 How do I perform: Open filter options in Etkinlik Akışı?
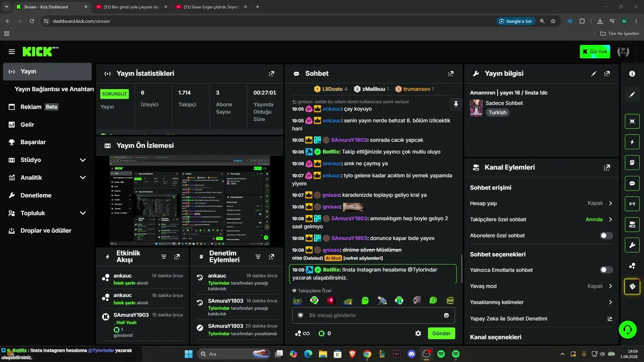[x=164, y=256]
